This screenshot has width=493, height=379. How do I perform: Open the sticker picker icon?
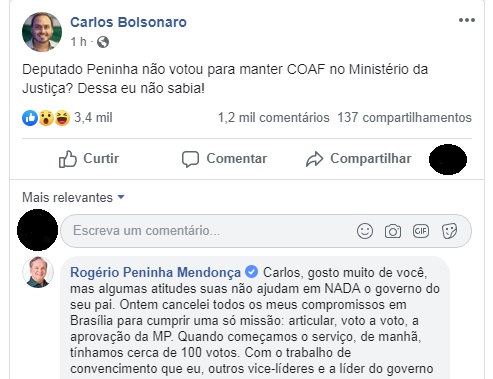pyautogui.click(x=449, y=231)
